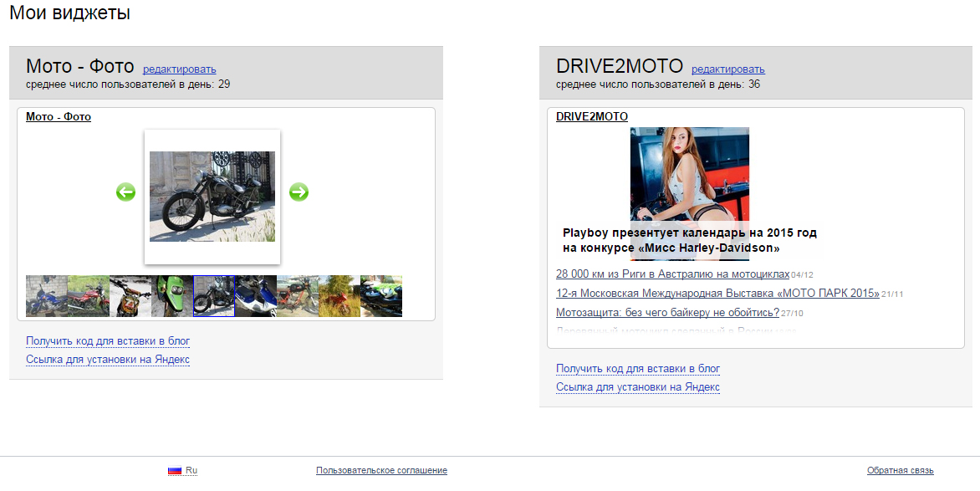Select the green sport bike with helmet thumbnail
The width and height of the screenshot is (980, 491).
click(x=381, y=296)
